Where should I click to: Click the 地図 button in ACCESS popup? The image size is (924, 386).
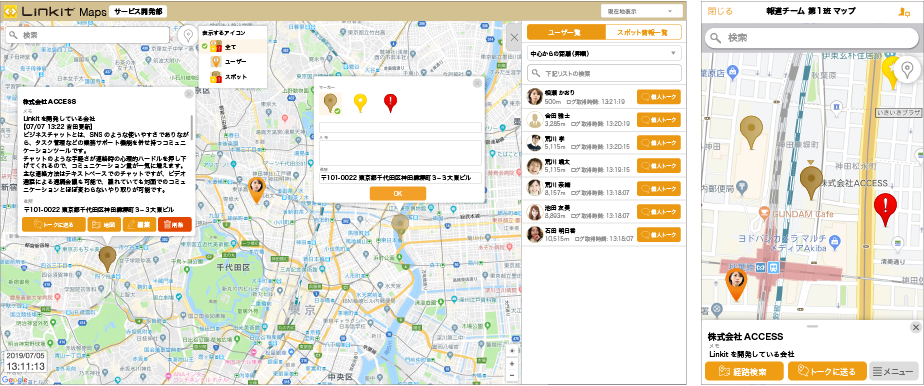click(104, 224)
